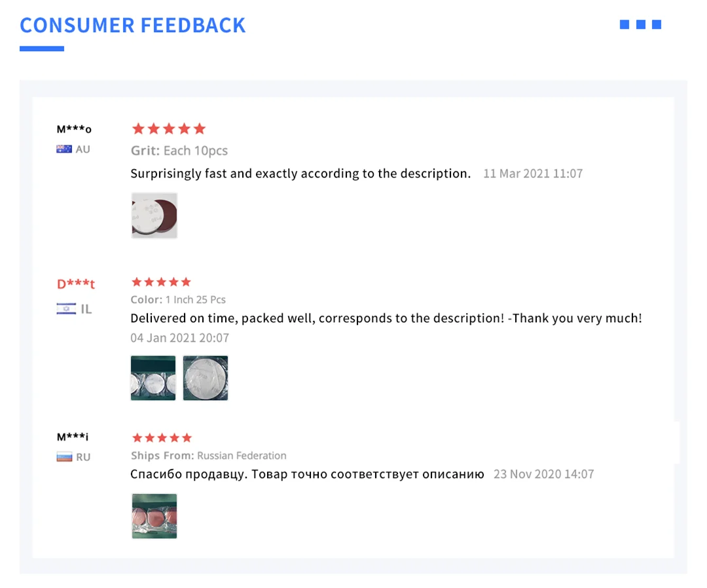Click reviewer name M***i

(x=73, y=437)
